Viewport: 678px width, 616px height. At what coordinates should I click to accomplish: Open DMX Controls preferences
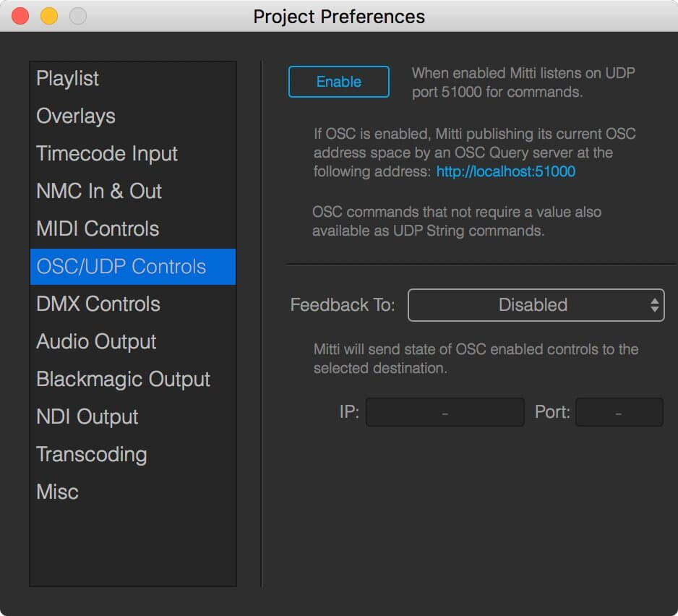point(133,304)
